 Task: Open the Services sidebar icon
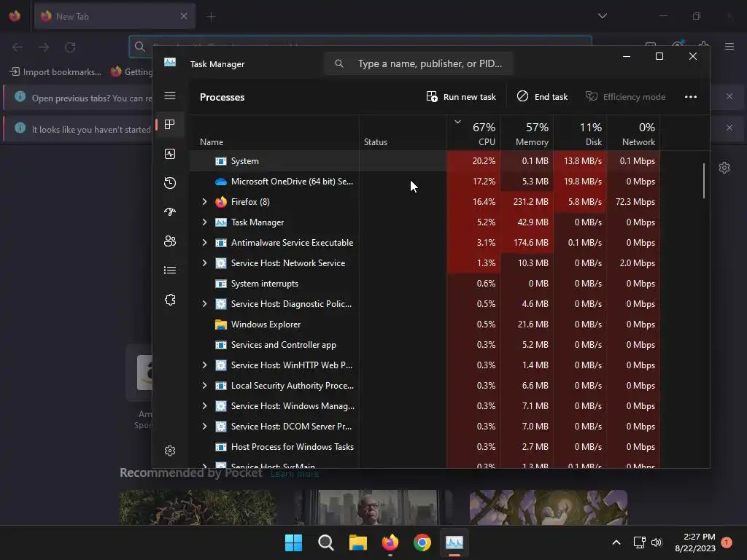(170, 300)
